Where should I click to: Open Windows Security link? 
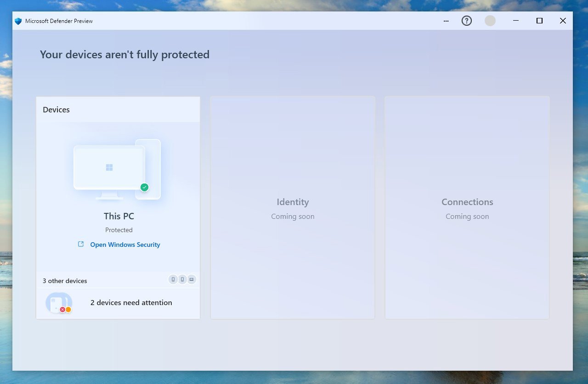(125, 245)
